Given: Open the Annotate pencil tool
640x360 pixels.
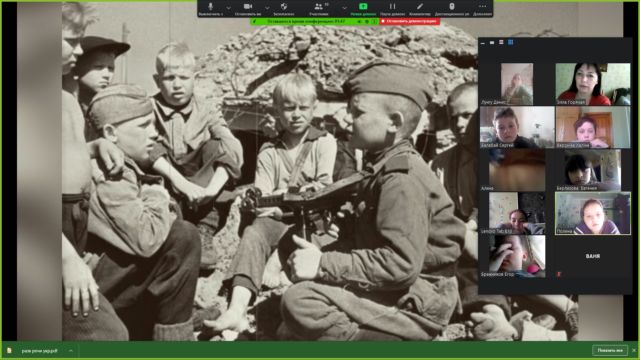Looking at the screenshot, I should [420, 7].
